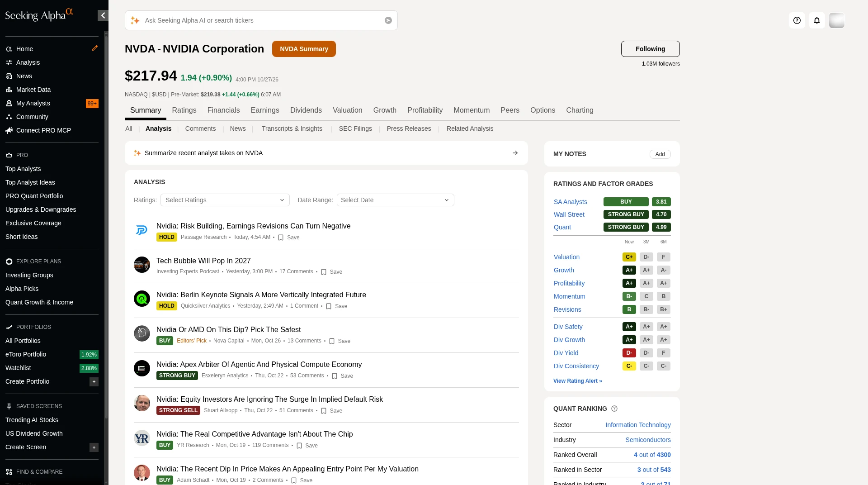Open article Tech Bubble Will Pop In 2027

click(x=203, y=261)
